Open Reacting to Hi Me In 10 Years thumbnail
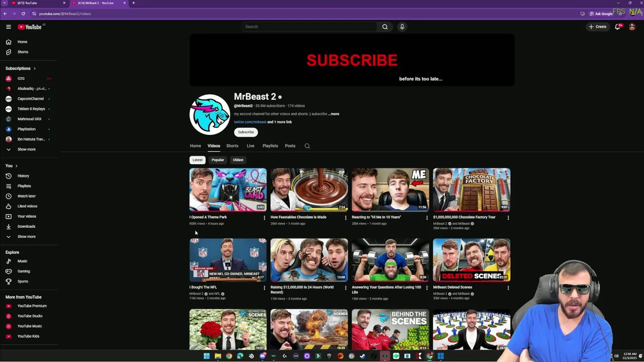The image size is (644, 362). (390, 190)
